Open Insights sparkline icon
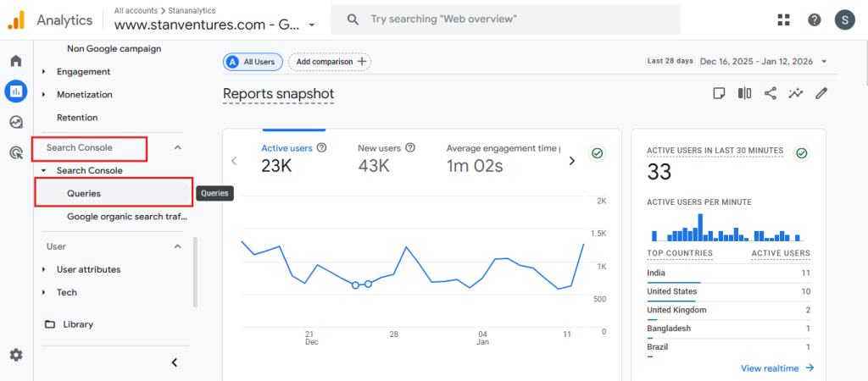The image size is (868, 381). coord(796,93)
